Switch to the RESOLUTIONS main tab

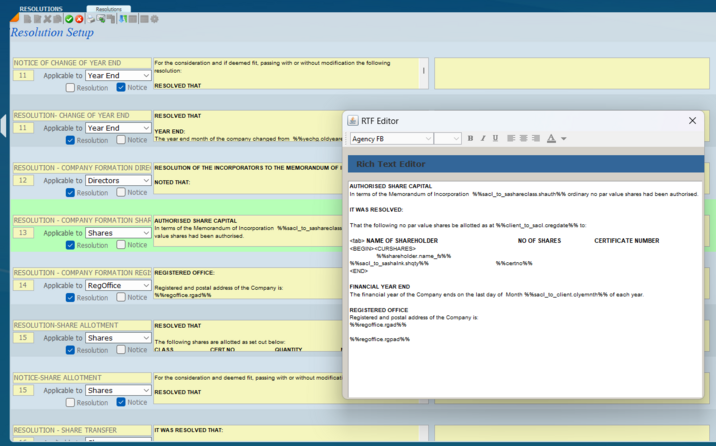pyautogui.click(x=41, y=8)
